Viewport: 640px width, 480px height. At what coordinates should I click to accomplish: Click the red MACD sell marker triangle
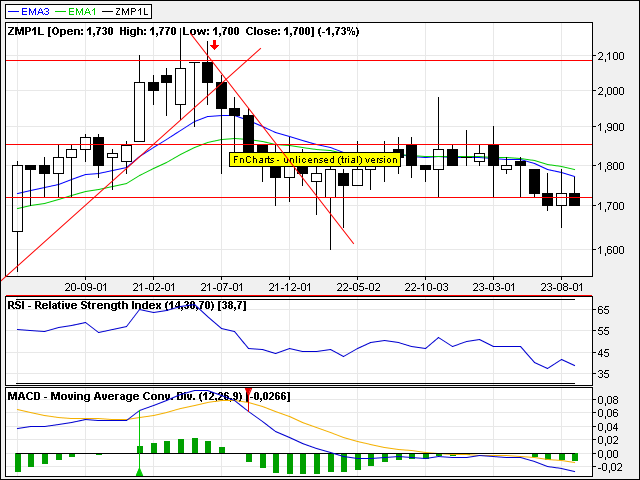coord(248,392)
